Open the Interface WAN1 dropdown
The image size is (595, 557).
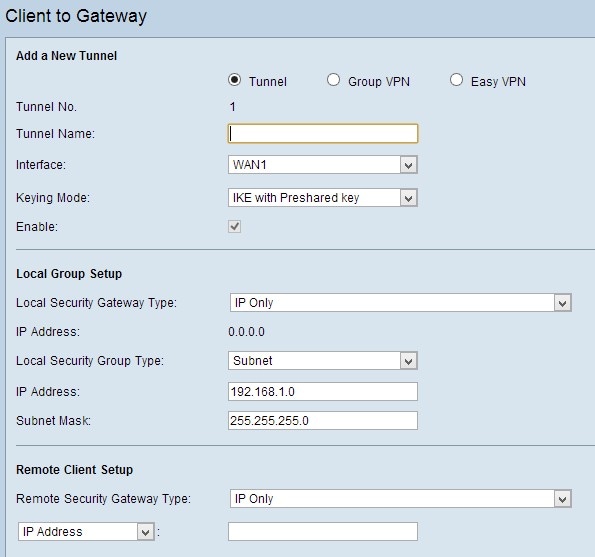click(x=323, y=165)
